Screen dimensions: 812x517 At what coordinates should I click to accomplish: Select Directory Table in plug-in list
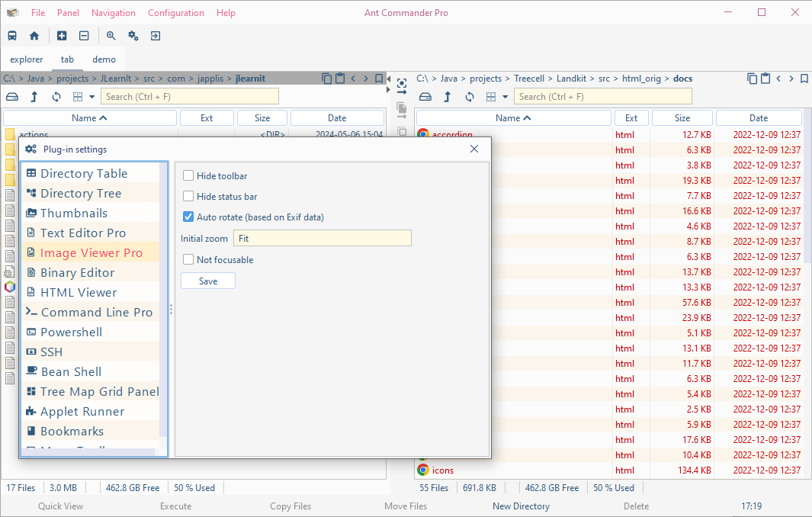[x=91, y=174]
